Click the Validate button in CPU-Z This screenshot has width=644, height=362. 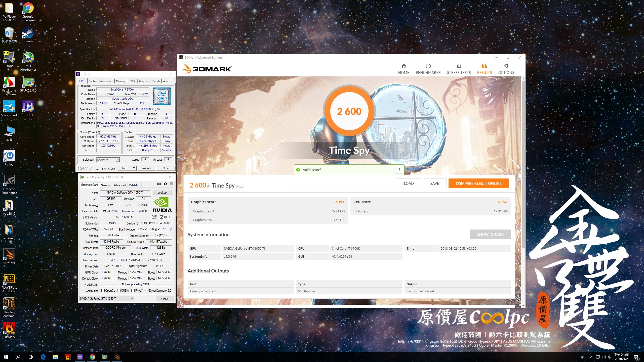(x=146, y=168)
